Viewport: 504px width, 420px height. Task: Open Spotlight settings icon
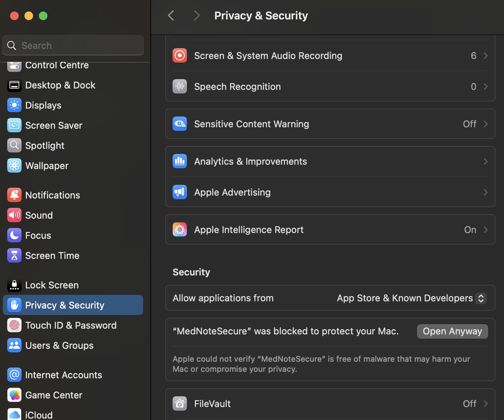(x=14, y=146)
